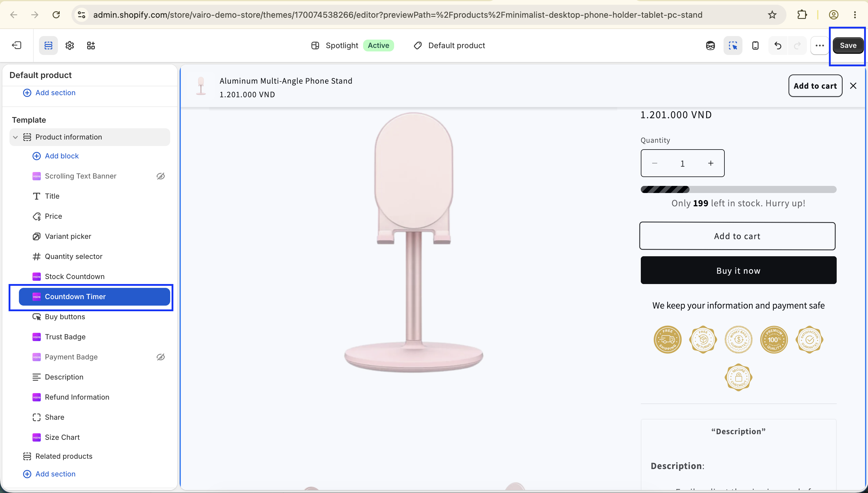Select the Stock Countdown block

(x=95, y=277)
